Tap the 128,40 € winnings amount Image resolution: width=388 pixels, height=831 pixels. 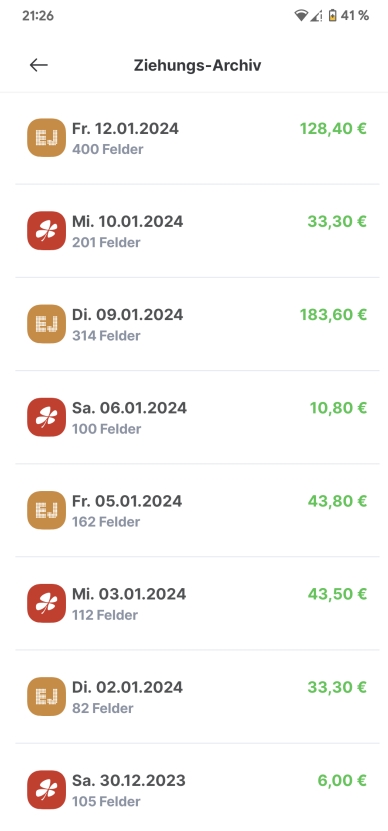pos(333,128)
